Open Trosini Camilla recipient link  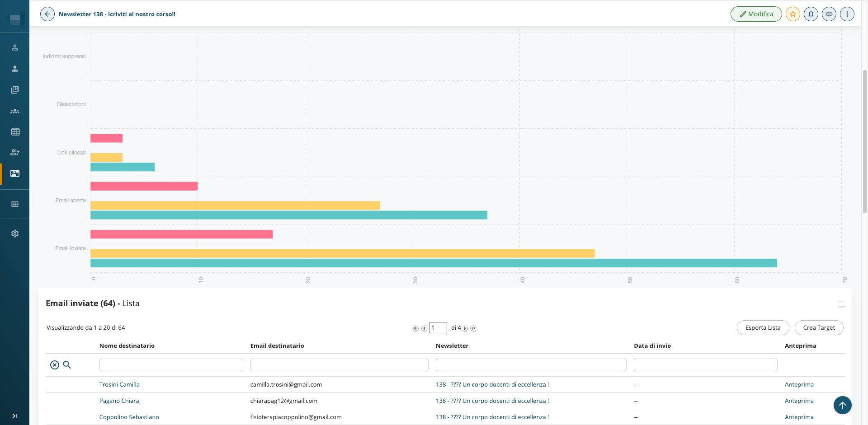(119, 385)
